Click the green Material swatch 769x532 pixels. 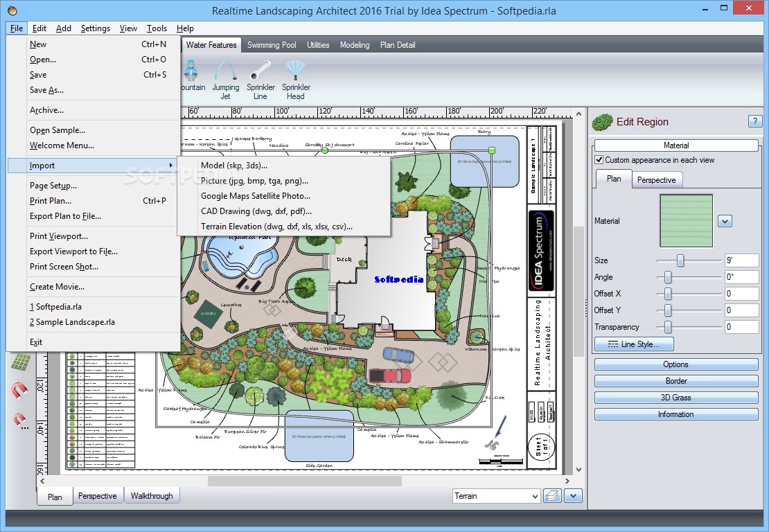click(686, 221)
